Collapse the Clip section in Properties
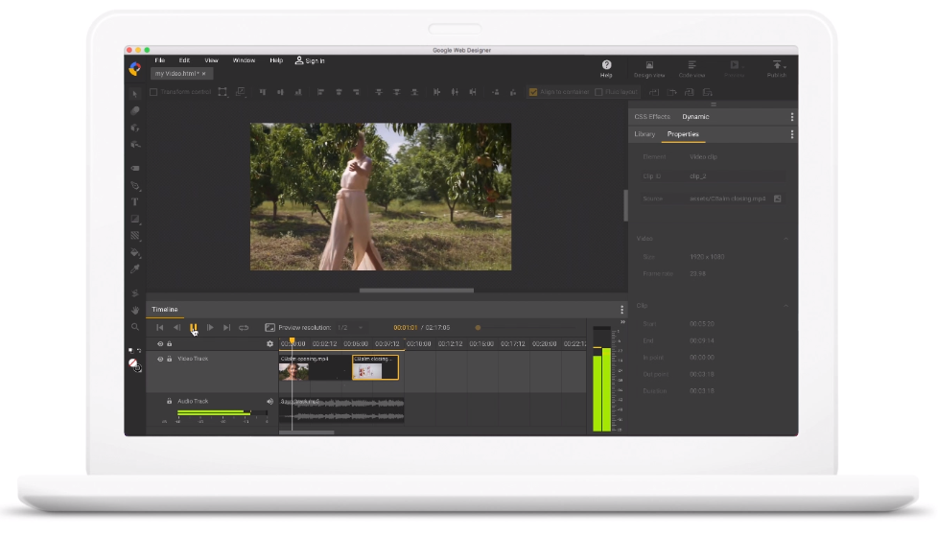The width and height of the screenshot is (938, 560). [786, 306]
